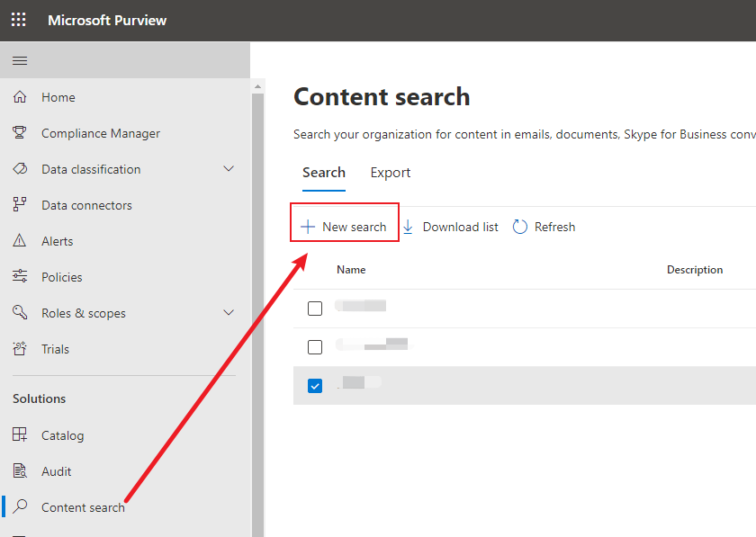Click the Alerts triangle icon
The width and height of the screenshot is (756, 537).
pos(19,240)
